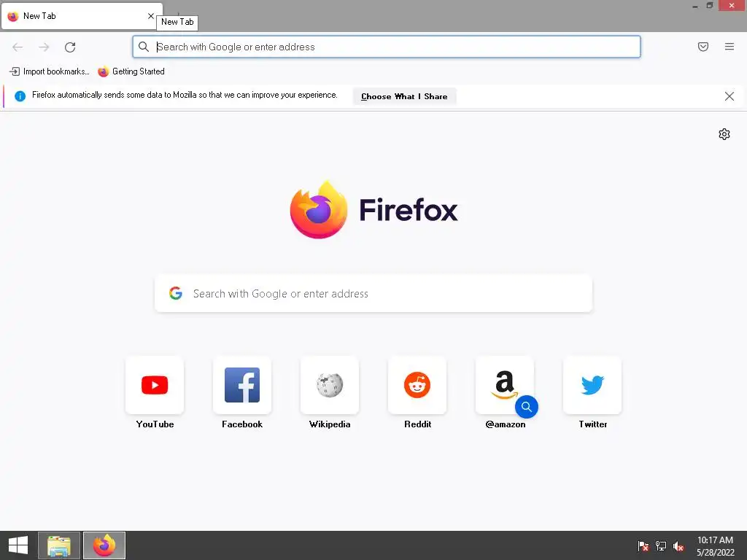Focus the top address bar field
Image resolution: width=747 pixels, height=560 pixels.
pyautogui.click(x=387, y=47)
